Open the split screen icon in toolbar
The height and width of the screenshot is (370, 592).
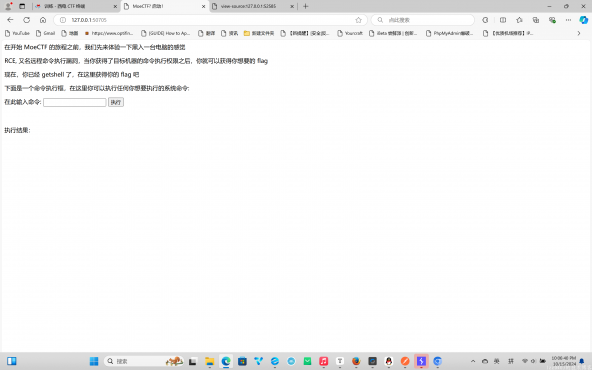[x=503, y=20]
